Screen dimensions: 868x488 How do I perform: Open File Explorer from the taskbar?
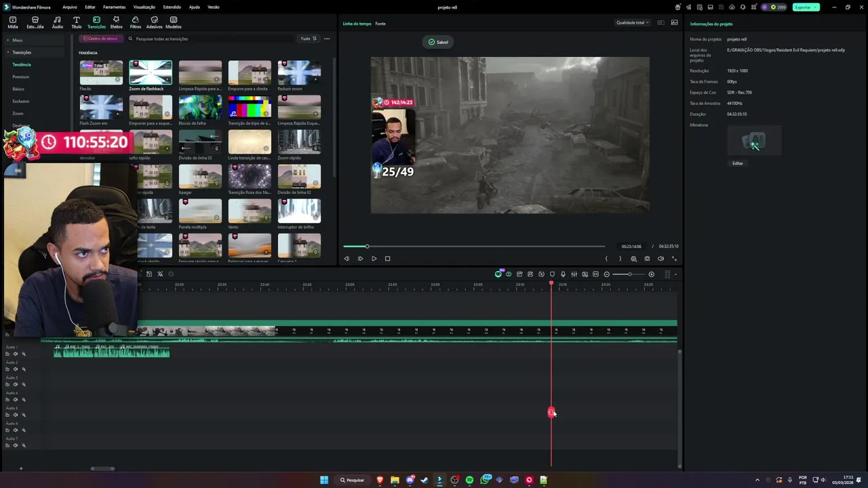pyautogui.click(x=395, y=480)
